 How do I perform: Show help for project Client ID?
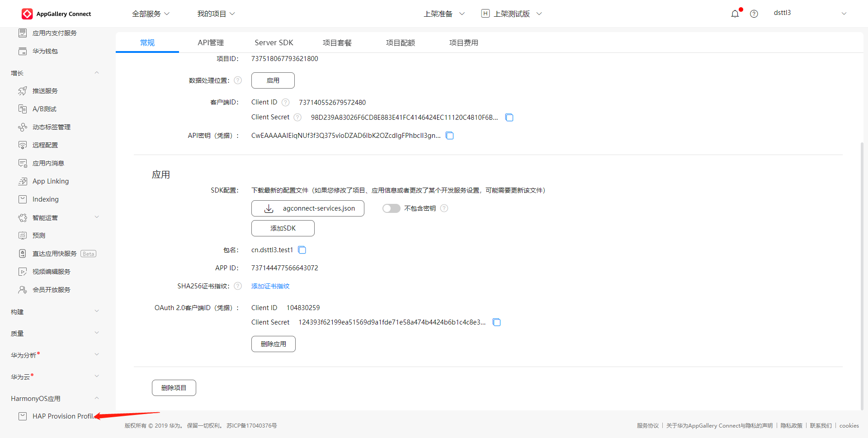286,103
